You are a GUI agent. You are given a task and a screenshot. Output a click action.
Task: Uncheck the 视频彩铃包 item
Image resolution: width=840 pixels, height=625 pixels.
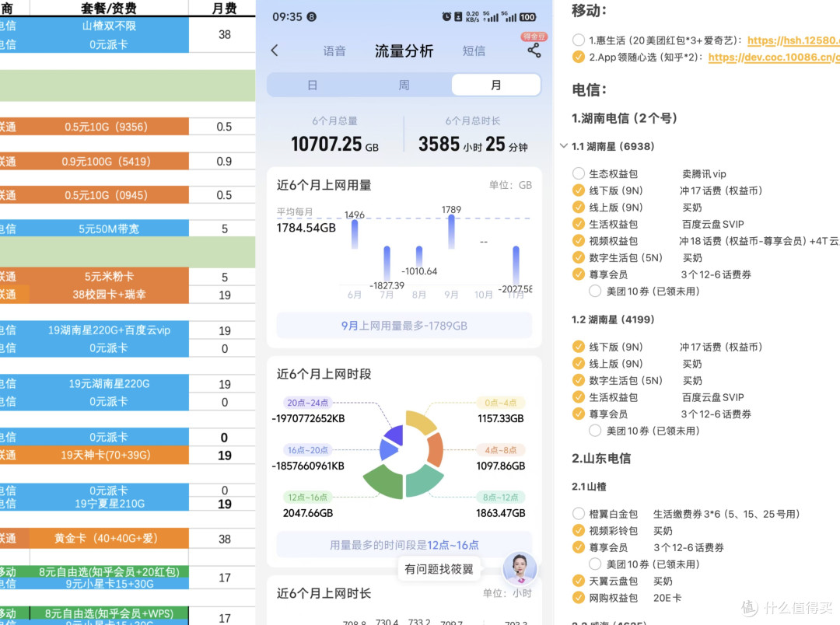click(578, 530)
